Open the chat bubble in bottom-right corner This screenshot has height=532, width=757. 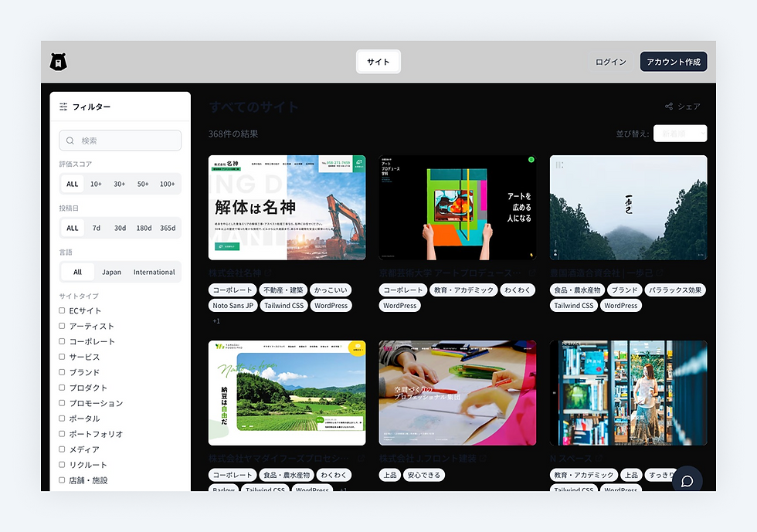click(x=688, y=479)
